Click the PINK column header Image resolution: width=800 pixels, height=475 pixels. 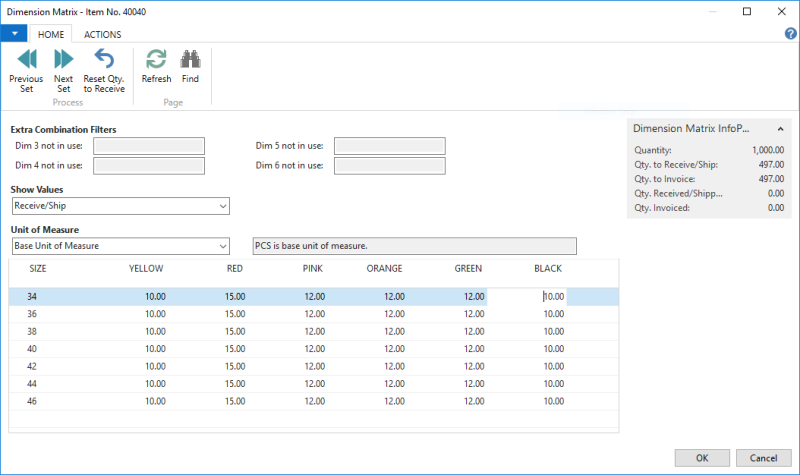pos(313,268)
